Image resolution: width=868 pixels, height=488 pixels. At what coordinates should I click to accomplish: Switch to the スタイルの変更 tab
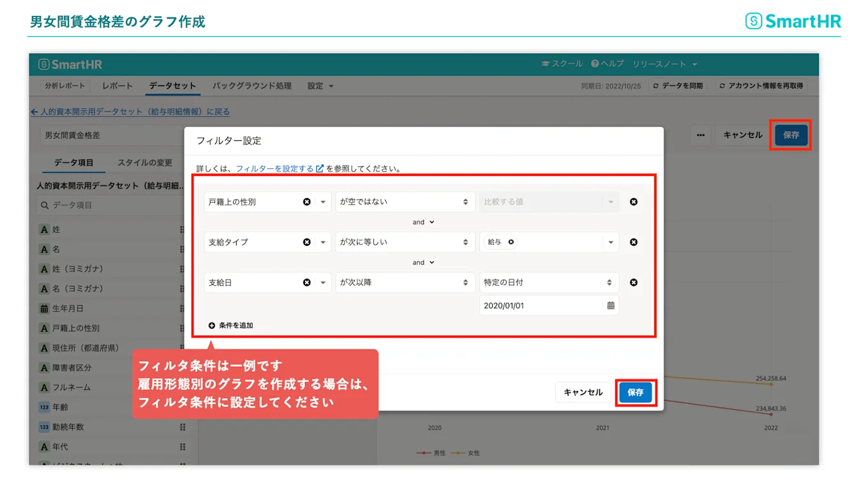click(145, 163)
